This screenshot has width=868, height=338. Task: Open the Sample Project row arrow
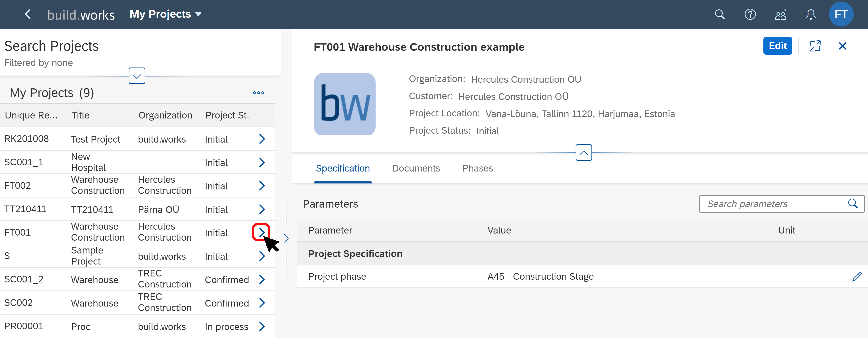pyautogui.click(x=262, y=256)
